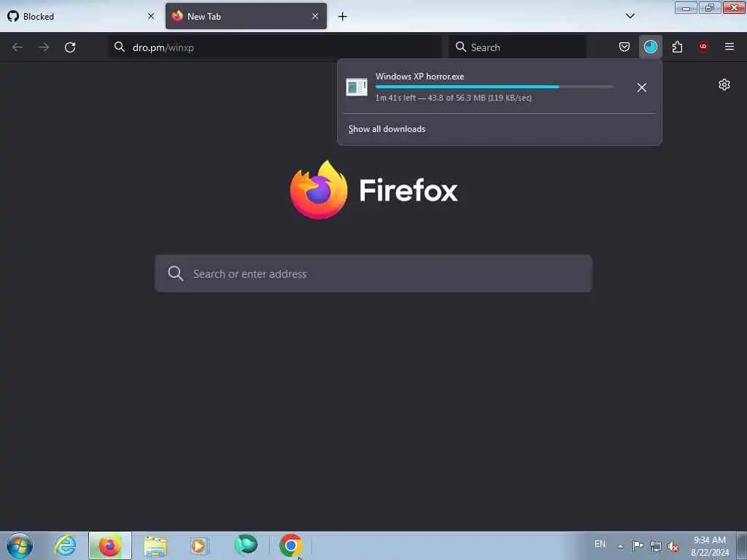The image size is (747, 560).
Task: Click the Search or enter address field
Action: [373, 274]
